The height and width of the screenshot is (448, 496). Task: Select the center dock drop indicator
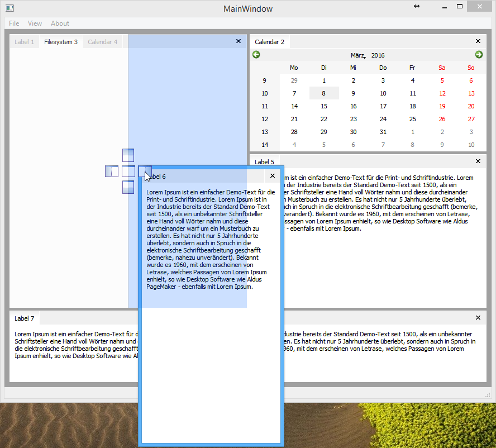tap(128, 171)
